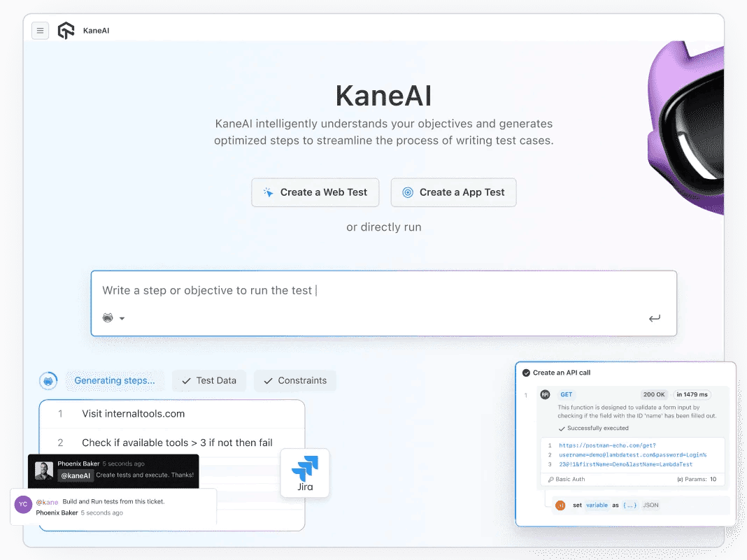Click the checkmark beside Create an API call

526,373
